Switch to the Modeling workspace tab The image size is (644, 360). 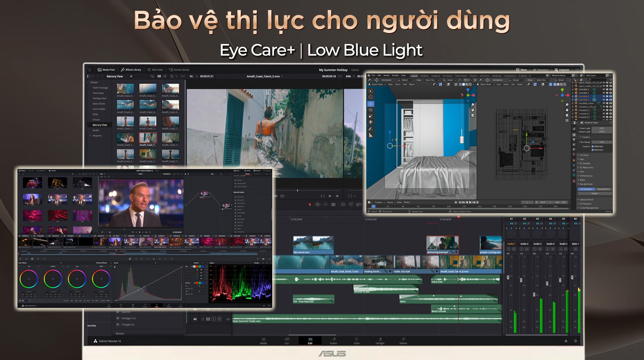point(424,76)
